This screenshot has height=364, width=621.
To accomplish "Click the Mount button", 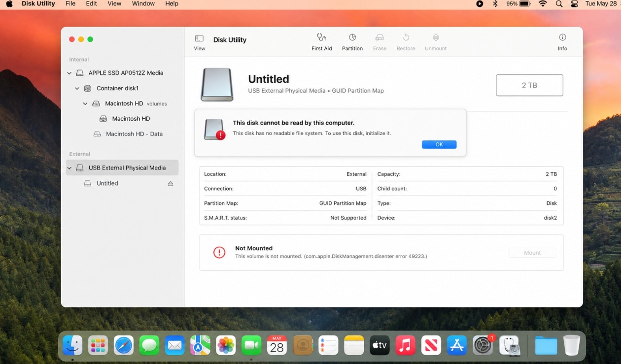I will coord(532,253).
